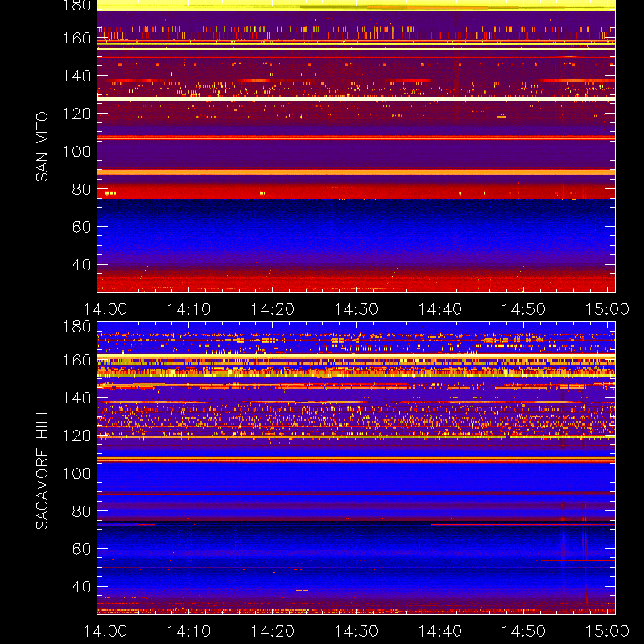Image resolution: width=644 pixels, height=644 pixels.
Task: Click inside the Sagamore Hill spectrogram plot
Action: click(356, 469)
